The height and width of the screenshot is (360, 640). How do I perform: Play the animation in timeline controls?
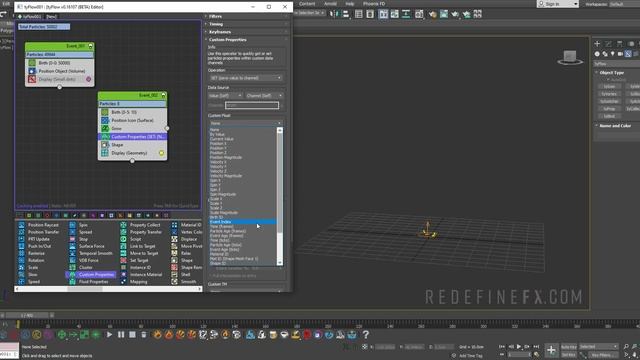pos(519,347)
